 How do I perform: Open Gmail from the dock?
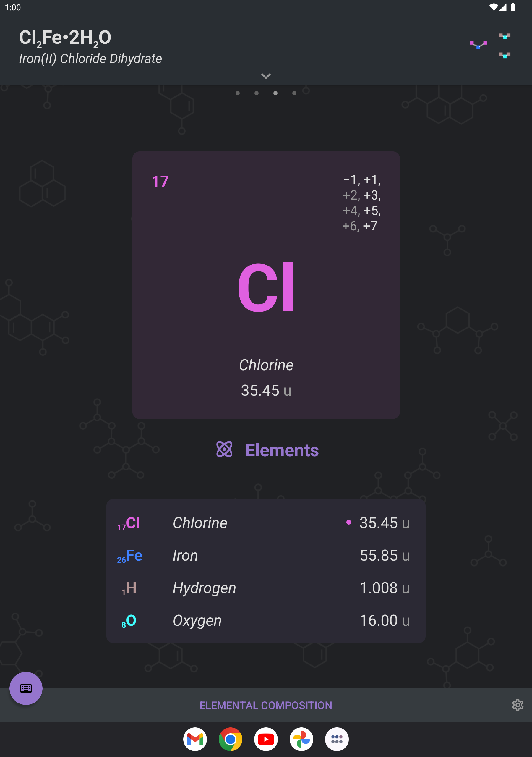195,739
